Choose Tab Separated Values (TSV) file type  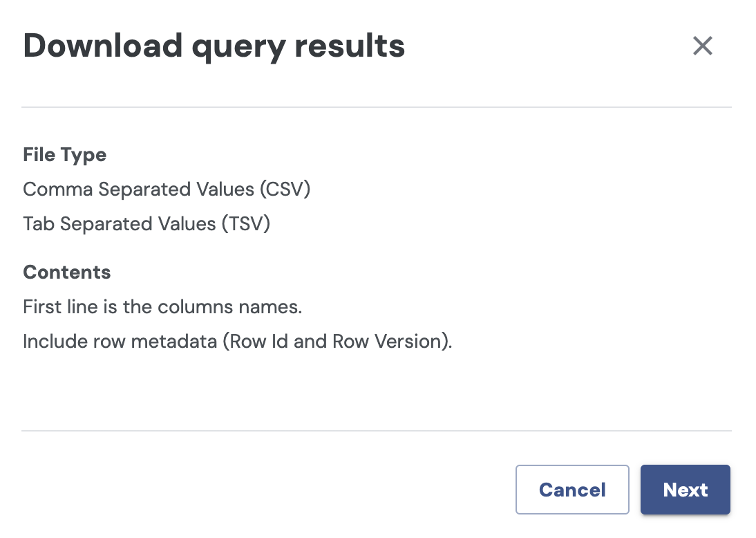coord(146,224)
